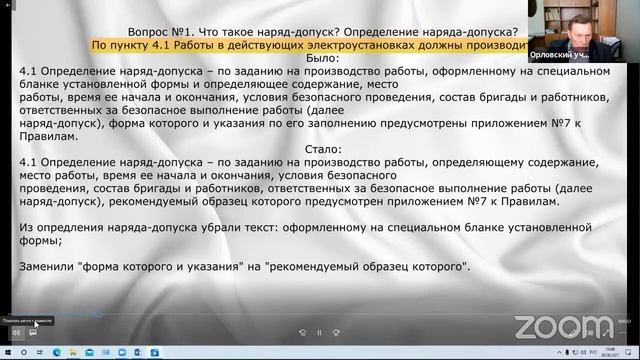
Task: Launch Microsoft Edge from taskbar
Action: click(57, 352)
